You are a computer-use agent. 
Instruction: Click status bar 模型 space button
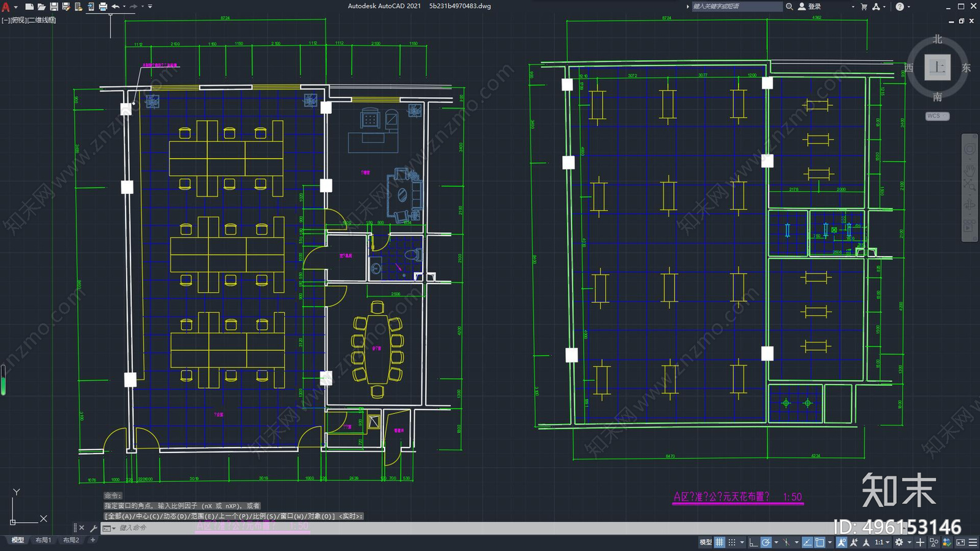706,542
